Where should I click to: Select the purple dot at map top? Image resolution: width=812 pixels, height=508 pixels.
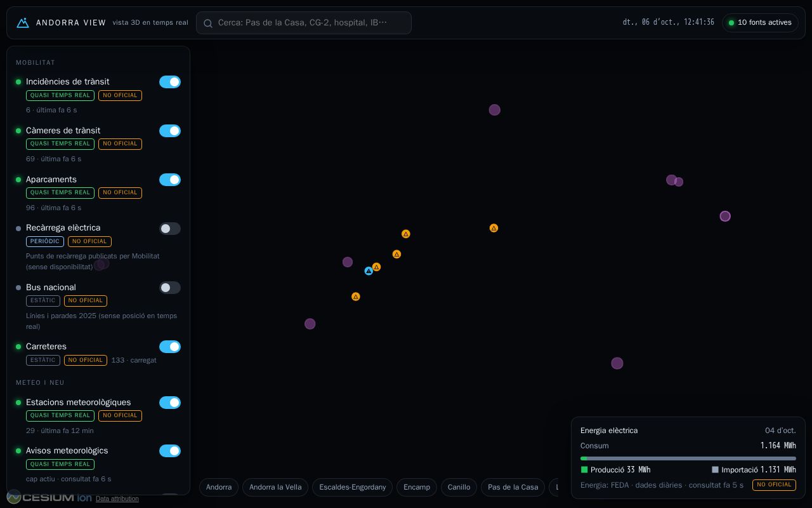[495, 110]
